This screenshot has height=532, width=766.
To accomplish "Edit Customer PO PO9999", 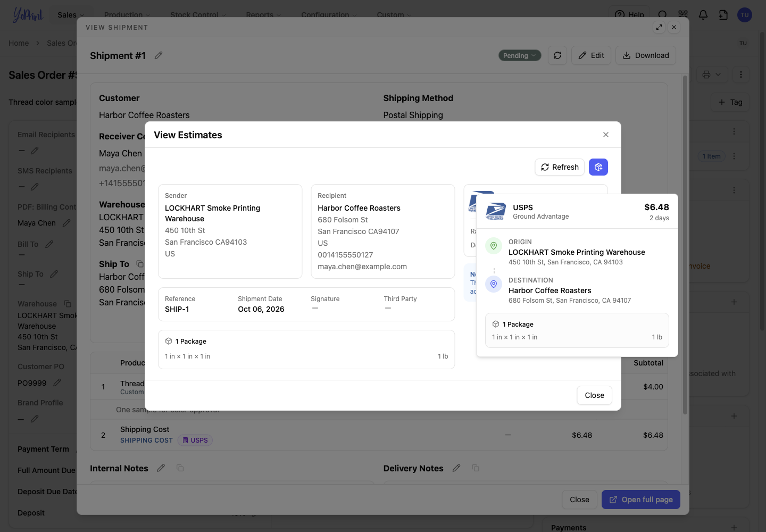I will [57, 383].
